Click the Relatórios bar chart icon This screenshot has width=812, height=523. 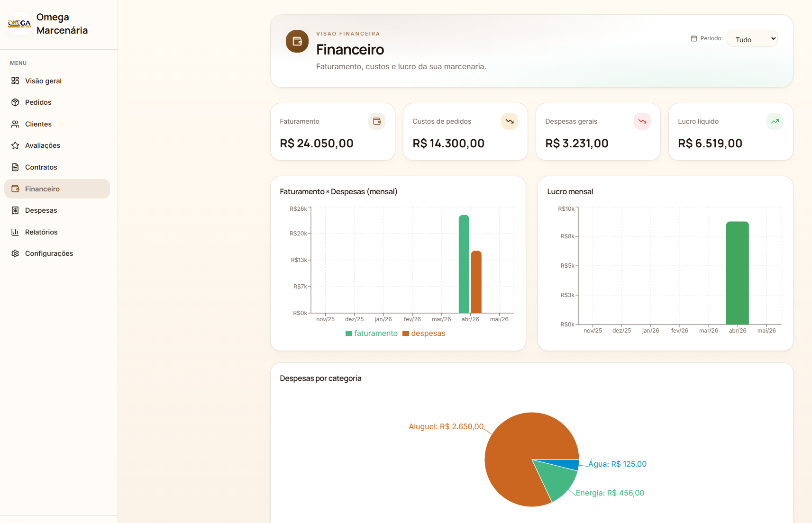15,232
